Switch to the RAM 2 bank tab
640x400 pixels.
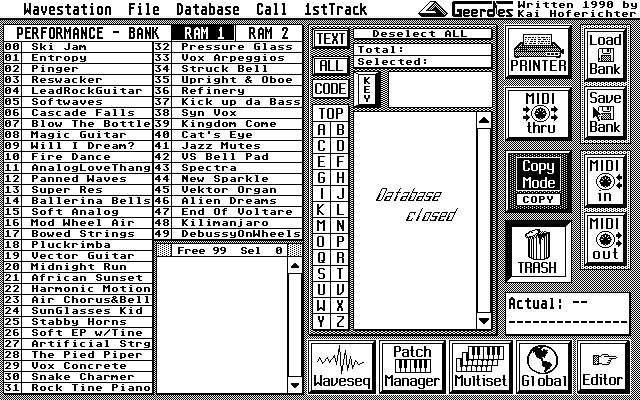pyautogui.click(x=269, y=33)
